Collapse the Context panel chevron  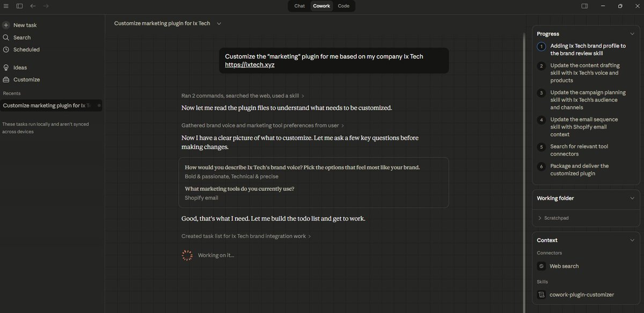(632, 240)
